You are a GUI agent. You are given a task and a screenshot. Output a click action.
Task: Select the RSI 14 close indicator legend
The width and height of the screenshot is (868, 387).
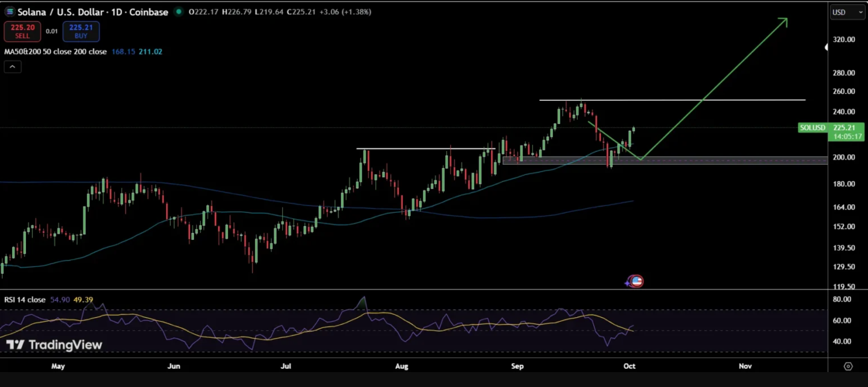[x=25, y=300]
